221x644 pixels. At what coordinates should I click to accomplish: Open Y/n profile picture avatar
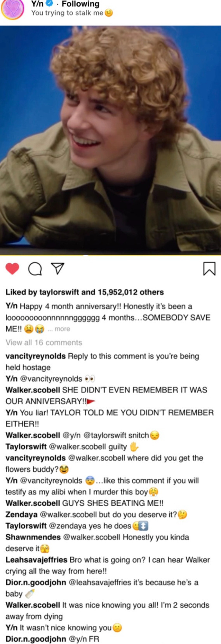click(13, 9)
